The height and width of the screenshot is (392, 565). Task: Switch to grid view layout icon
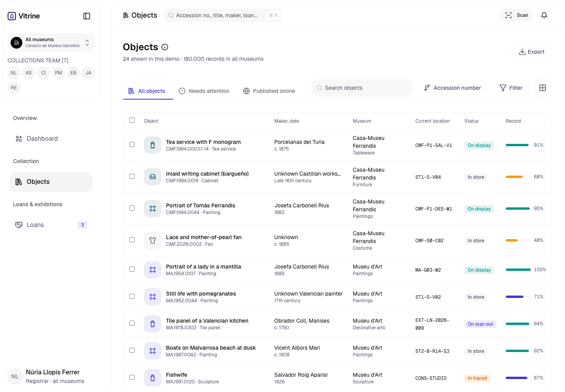click(543, 88)
